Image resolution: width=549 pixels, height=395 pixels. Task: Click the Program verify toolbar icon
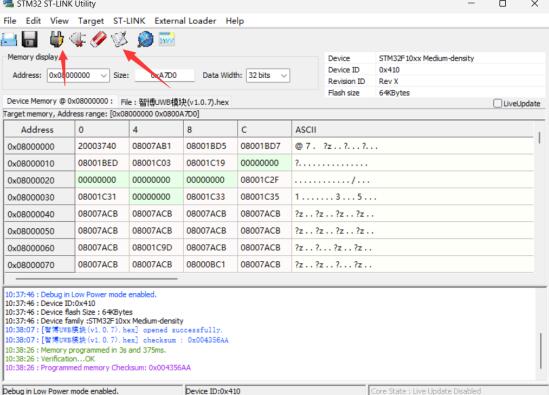120,39
